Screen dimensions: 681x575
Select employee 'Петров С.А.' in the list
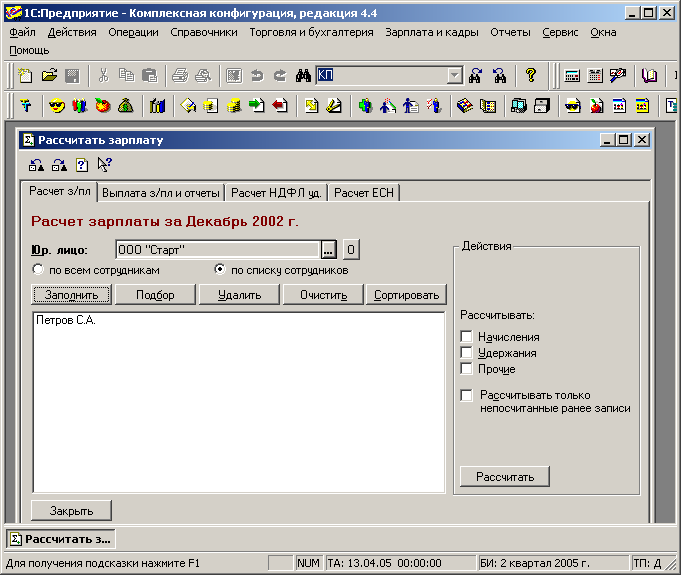[x=66, y=321]
